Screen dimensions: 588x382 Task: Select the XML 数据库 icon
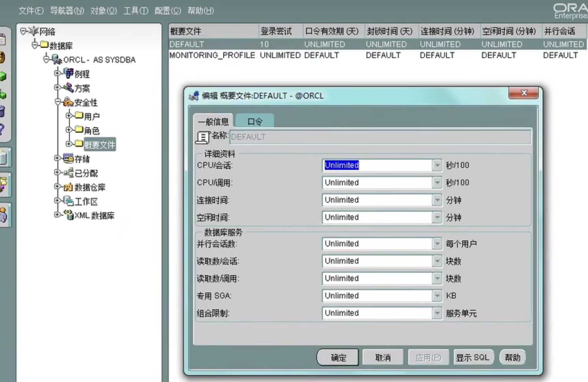(x=69, y=215)
